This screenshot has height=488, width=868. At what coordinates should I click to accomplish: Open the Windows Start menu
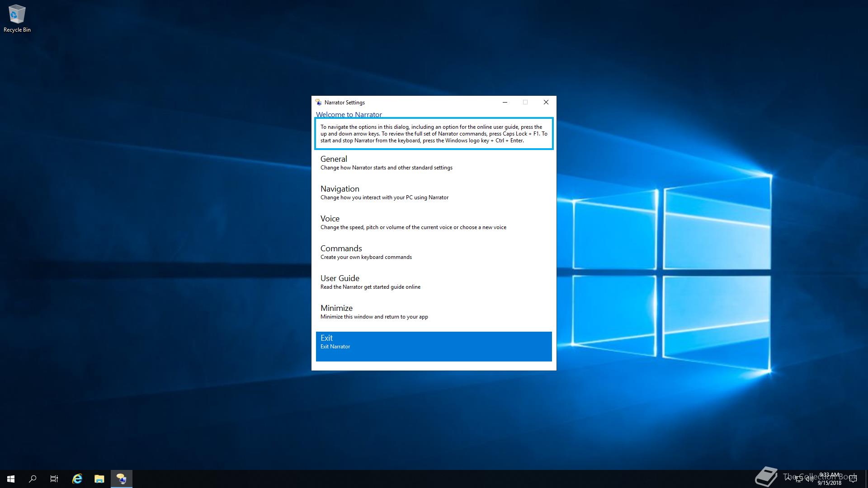tap(11, 479)
